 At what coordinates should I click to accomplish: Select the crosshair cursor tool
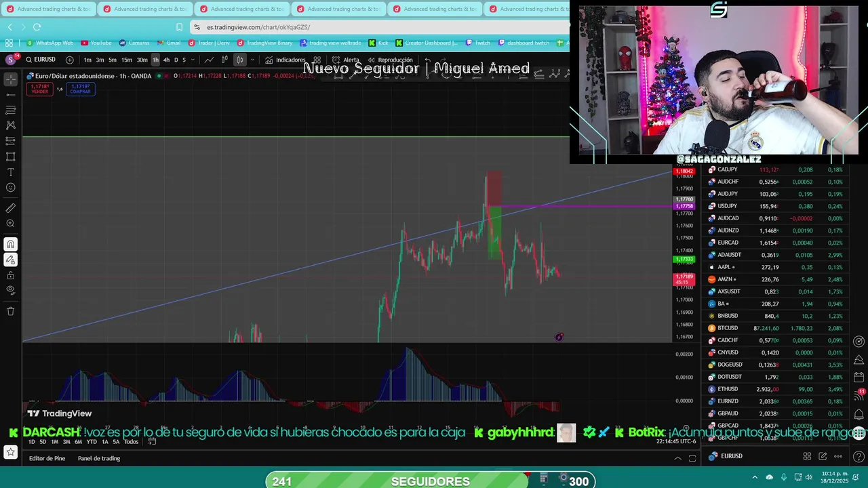[11, 79]
